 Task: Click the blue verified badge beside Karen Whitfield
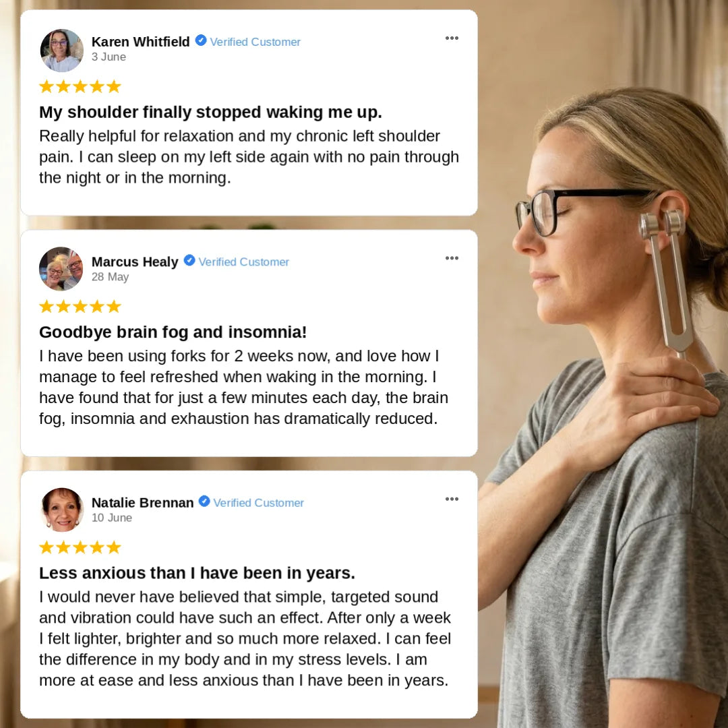coord(201,40)
